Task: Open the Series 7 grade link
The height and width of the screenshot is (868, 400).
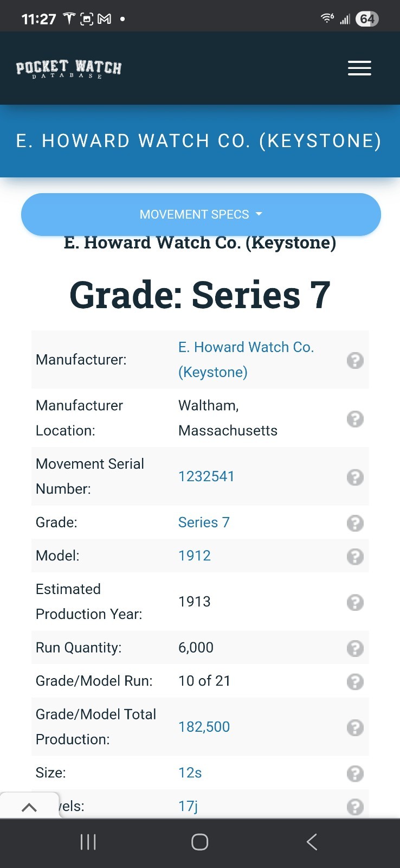Action: [204, 522]
